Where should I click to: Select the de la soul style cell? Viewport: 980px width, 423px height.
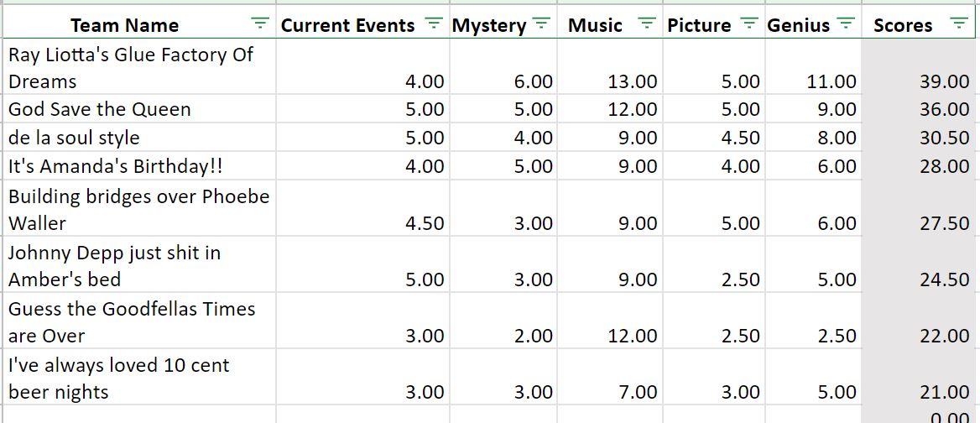pos(138,137)
